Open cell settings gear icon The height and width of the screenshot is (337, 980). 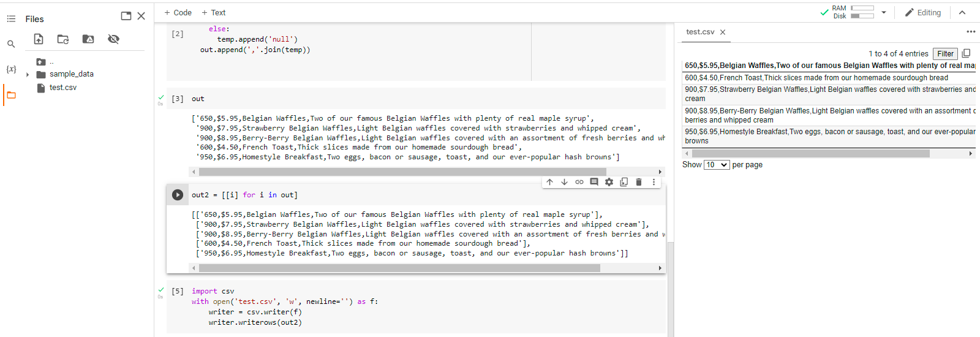tap(609, 182)
